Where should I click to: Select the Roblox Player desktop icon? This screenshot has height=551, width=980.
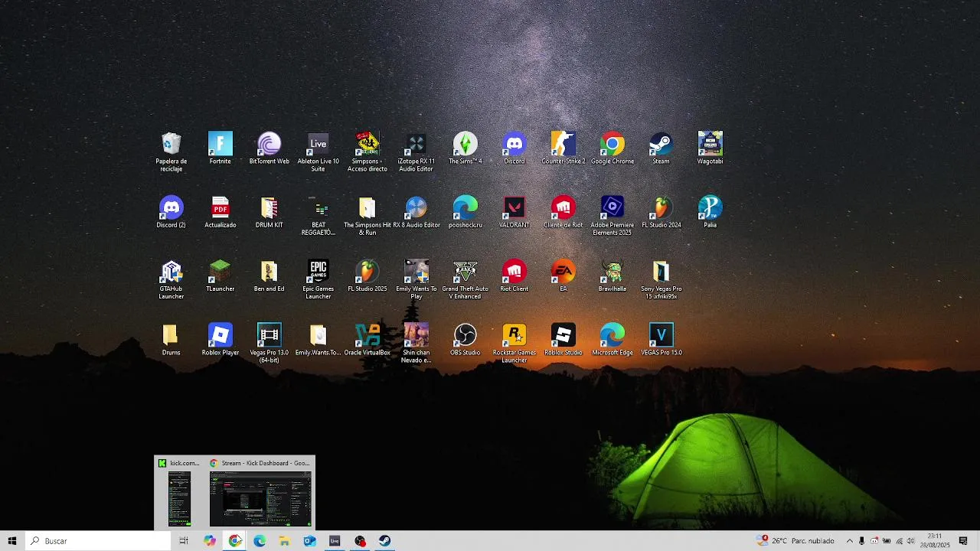tap(220, 340)
